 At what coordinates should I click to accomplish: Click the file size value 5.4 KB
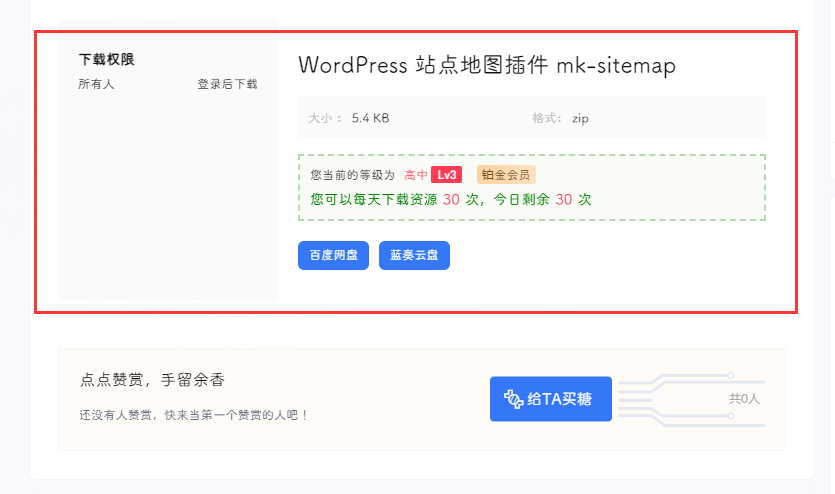[371, 118]
